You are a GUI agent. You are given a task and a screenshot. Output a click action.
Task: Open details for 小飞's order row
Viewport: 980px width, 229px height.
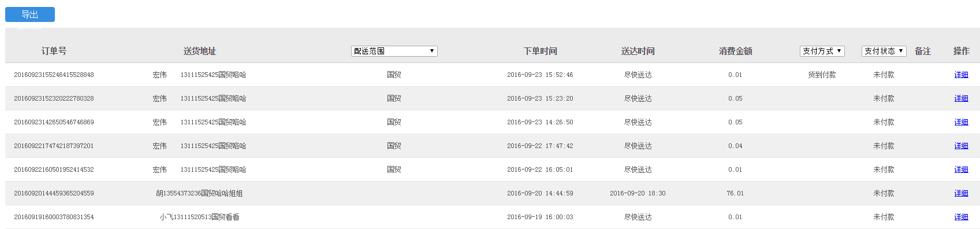click(961, 217)
